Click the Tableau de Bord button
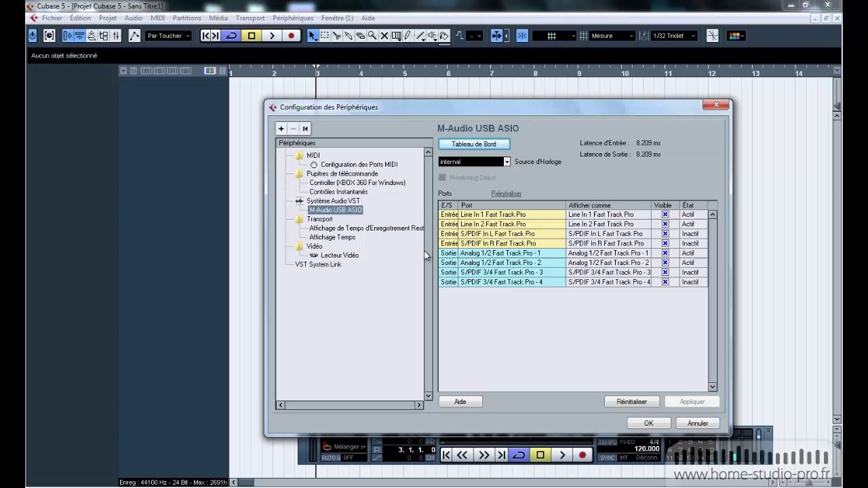Screen dimensions: 868x488 click(x=474, y=144)
